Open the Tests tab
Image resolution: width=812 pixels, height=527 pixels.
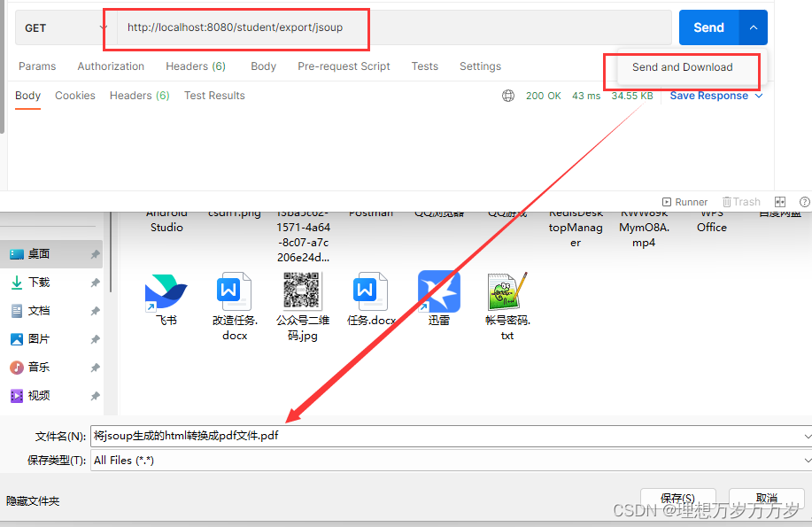425,66
